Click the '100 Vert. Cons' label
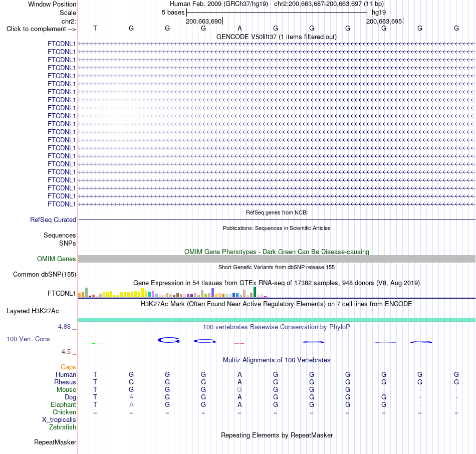This screenshot has height=454, width=476. click(x=28, y=339)
